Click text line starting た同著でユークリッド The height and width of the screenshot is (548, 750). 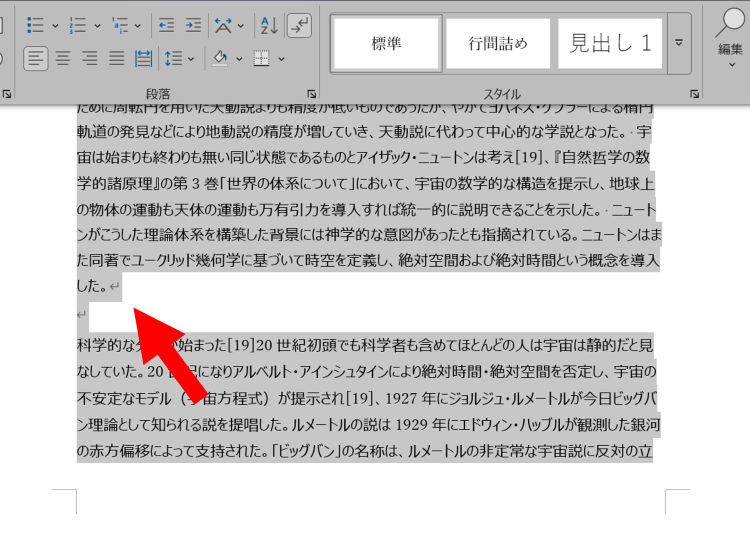tap(368, 260)
